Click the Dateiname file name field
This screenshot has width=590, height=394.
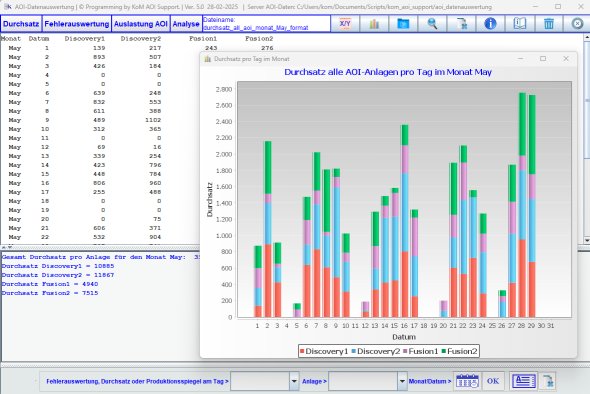[x=266, y=24]
